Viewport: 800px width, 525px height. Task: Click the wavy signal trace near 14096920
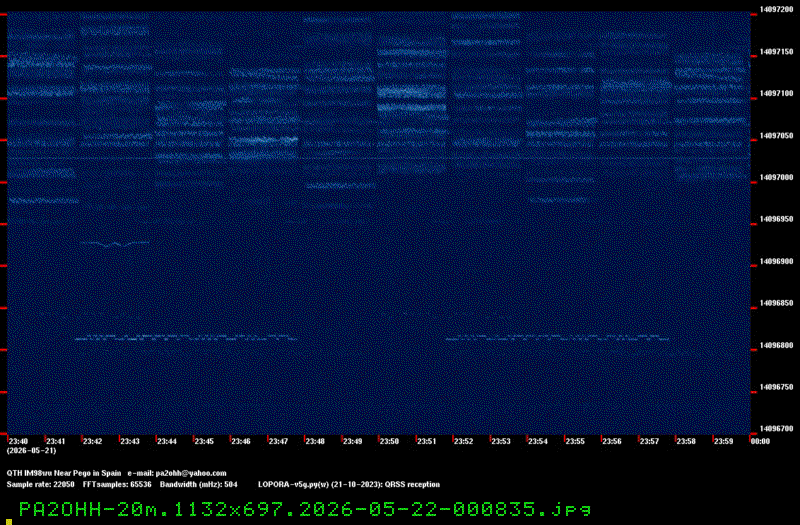pyautogui.click(x=115, y=244)
